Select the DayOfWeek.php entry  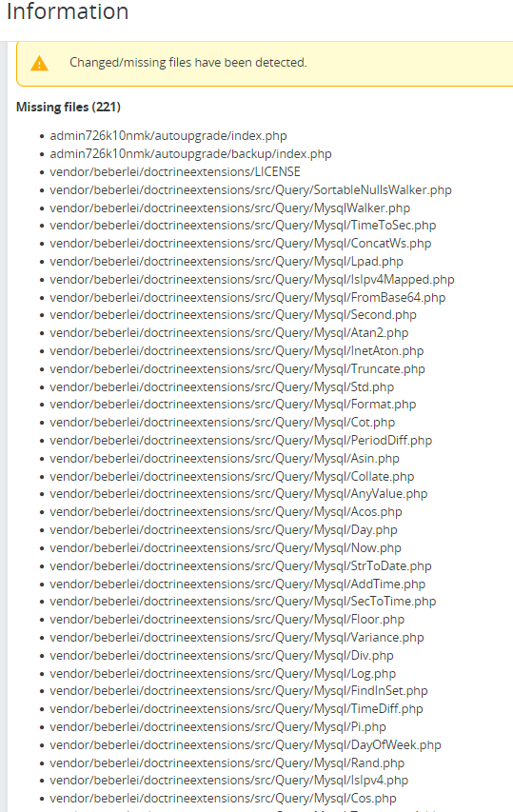[x=246, y=745]
